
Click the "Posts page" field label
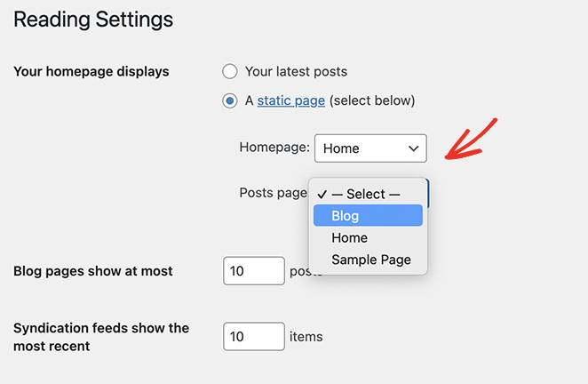273,193
